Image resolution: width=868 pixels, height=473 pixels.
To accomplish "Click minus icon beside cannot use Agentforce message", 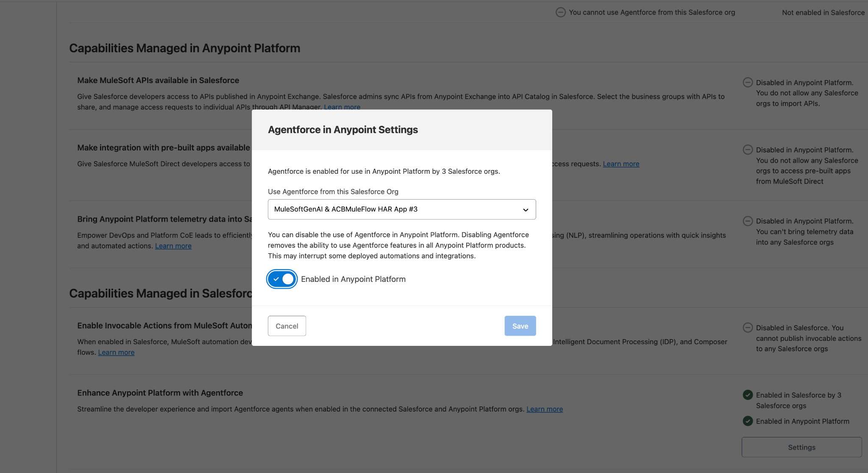I will pos(561,12).
